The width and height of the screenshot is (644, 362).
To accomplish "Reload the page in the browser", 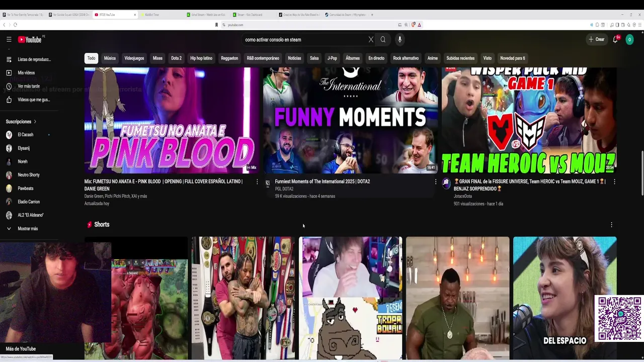I will pyautogui.click(x=16, y=25).
